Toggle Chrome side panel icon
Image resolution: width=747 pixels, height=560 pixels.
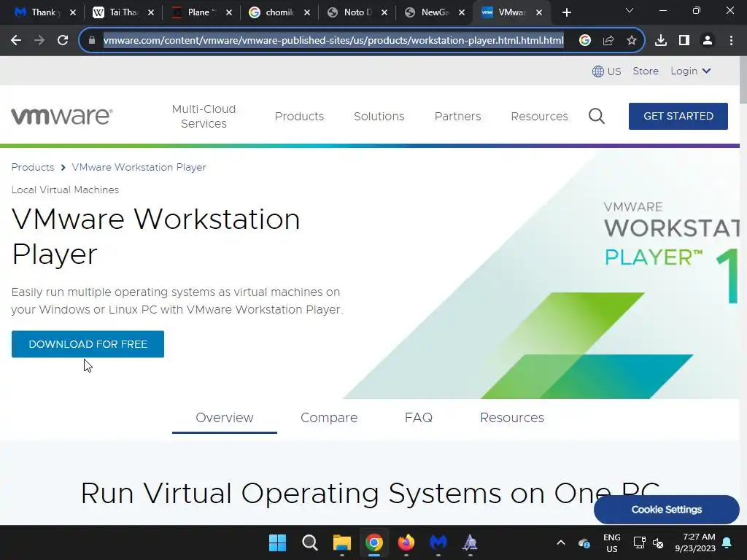coord(684,41)
